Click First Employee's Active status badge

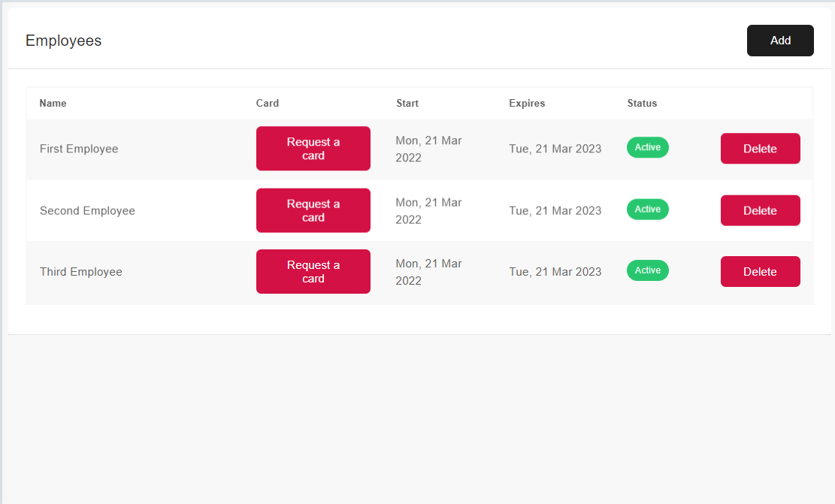click(647, 147)
